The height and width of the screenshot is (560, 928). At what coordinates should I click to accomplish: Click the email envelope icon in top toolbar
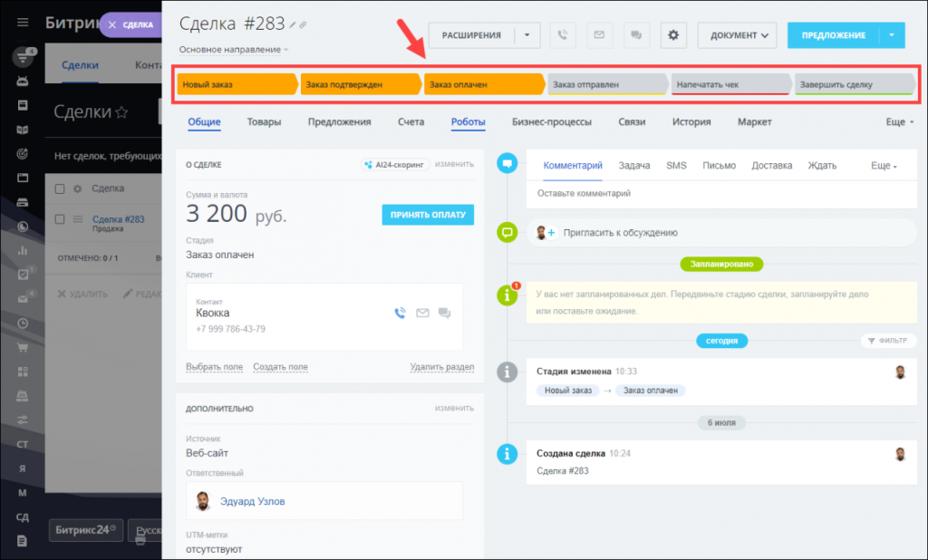tap(598, 35)
